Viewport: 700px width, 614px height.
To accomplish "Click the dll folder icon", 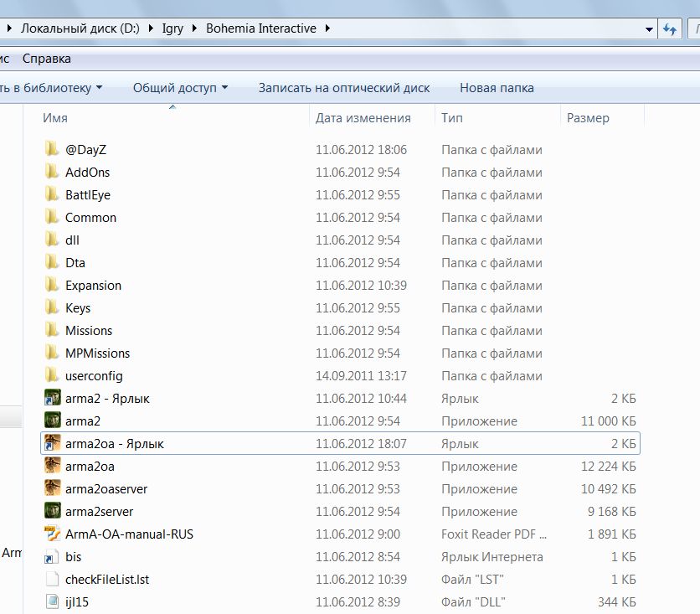I will pos(52,240).
